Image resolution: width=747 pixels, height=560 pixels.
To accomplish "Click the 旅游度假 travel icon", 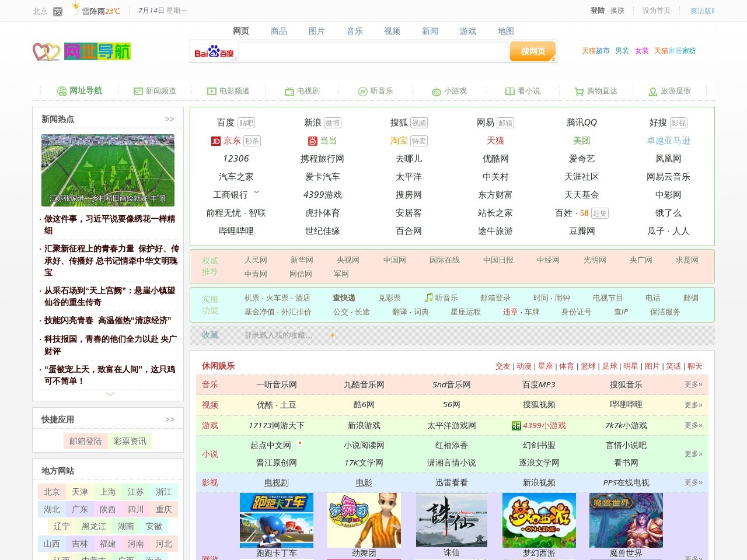I will pyautogui.click(x=652, y=92).
